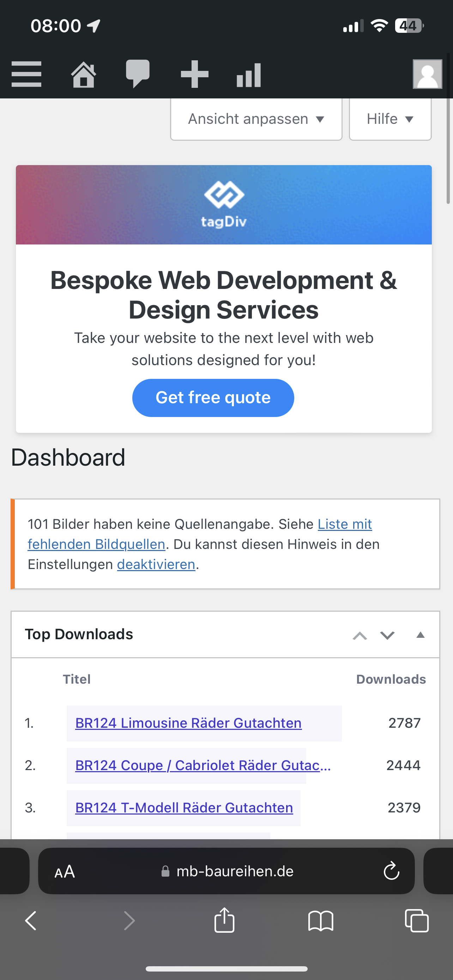
Task: Move Top Downloads widget down
Action: click(x=387, y=635)
